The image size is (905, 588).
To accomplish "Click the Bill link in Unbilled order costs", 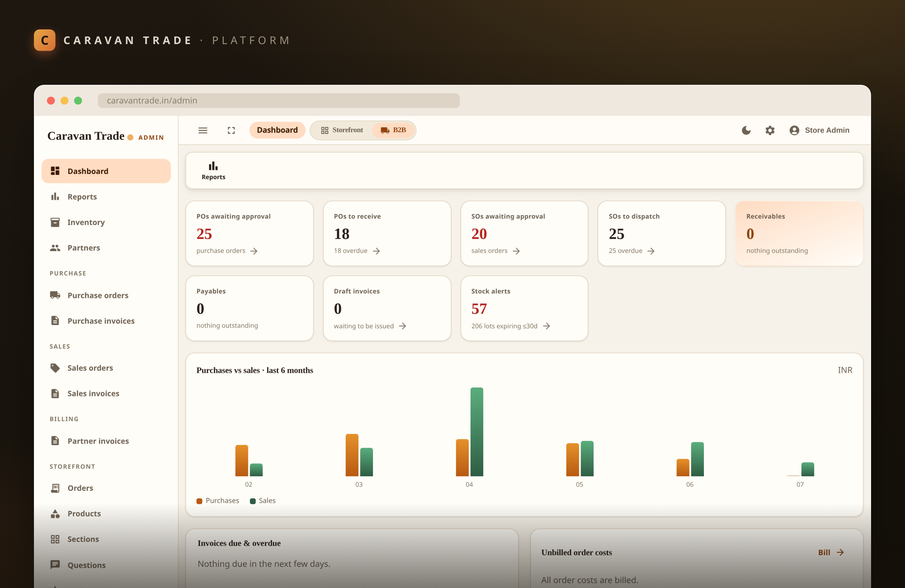I will pyautogui.click(x=831, y=552).
